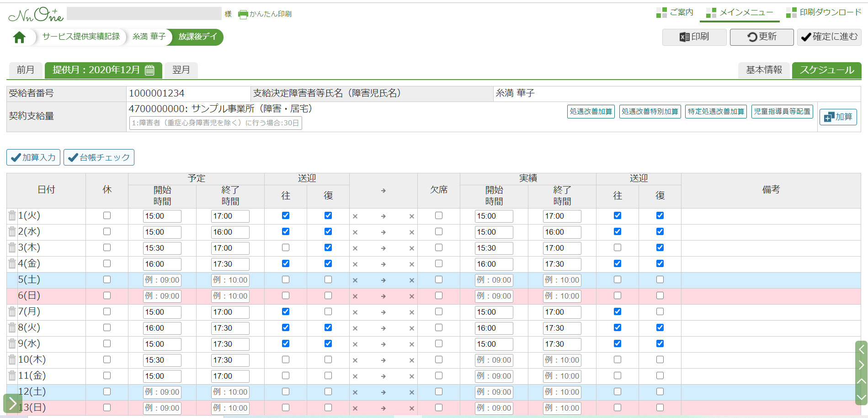Enable the 休 checkbox for 10(木)
Viewport: 868px width, 418px height.
(107, 360)
